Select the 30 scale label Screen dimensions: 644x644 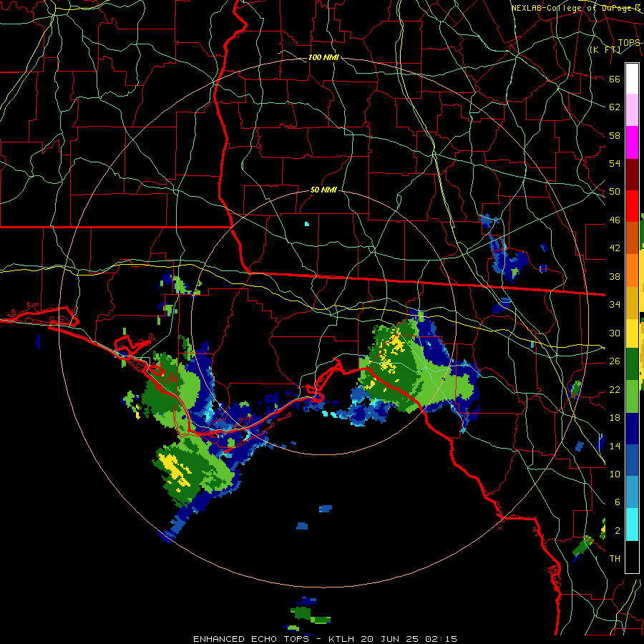click(615, 333)
